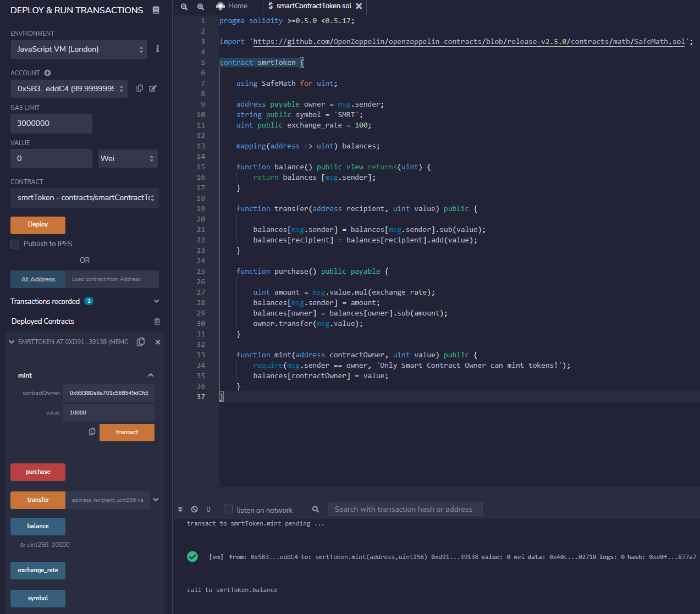
Task: Clear the terminal console
Action: 194,510
